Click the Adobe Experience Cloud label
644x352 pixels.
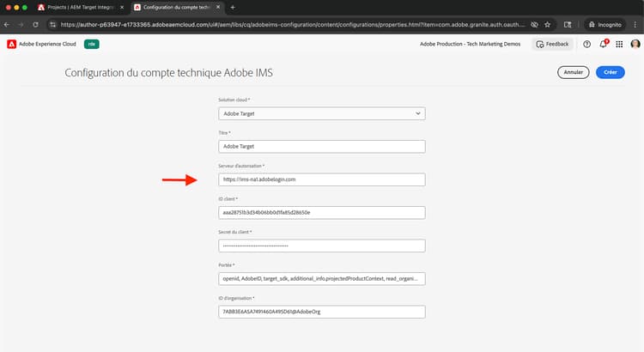(47, 44)
